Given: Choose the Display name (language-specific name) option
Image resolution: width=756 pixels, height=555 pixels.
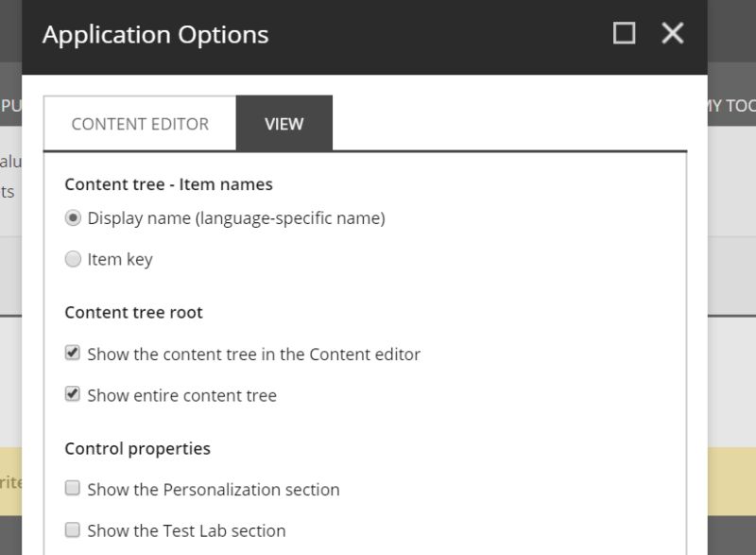Looking at the screenshot, I should [x=73, y=217].
